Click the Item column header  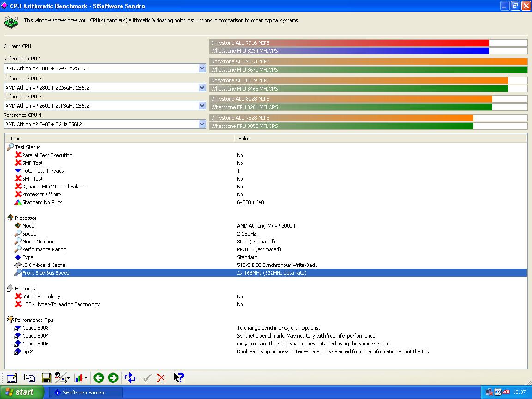(x=119, y=139)
